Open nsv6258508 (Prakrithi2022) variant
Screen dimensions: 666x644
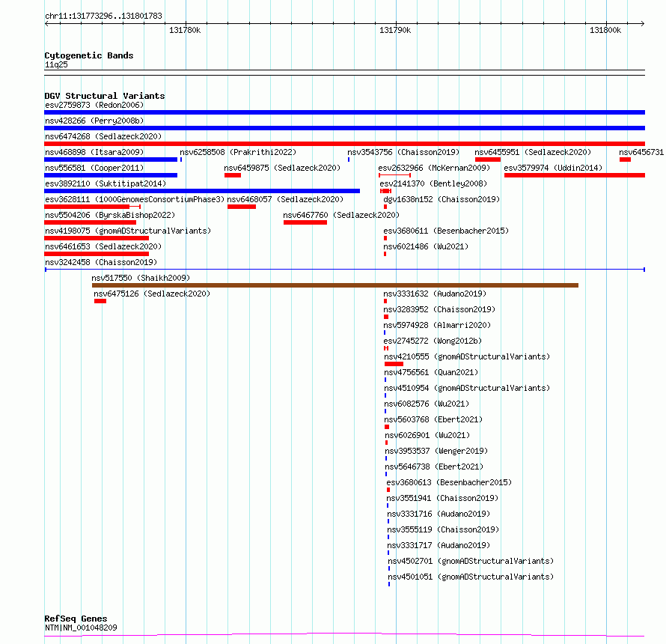point(238,152)
